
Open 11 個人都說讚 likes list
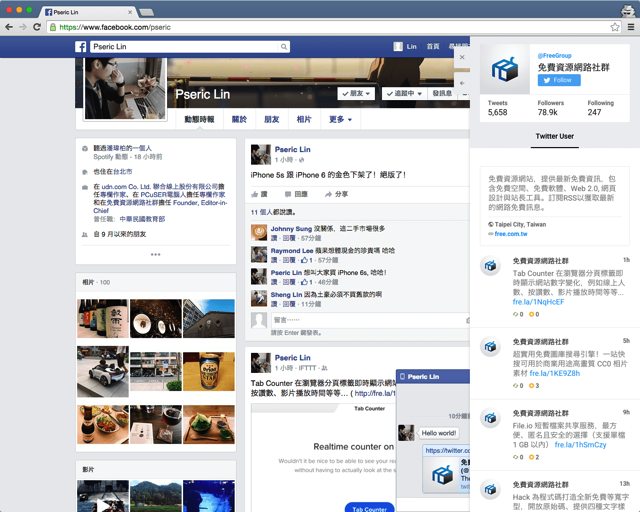[x=273, y=212]
